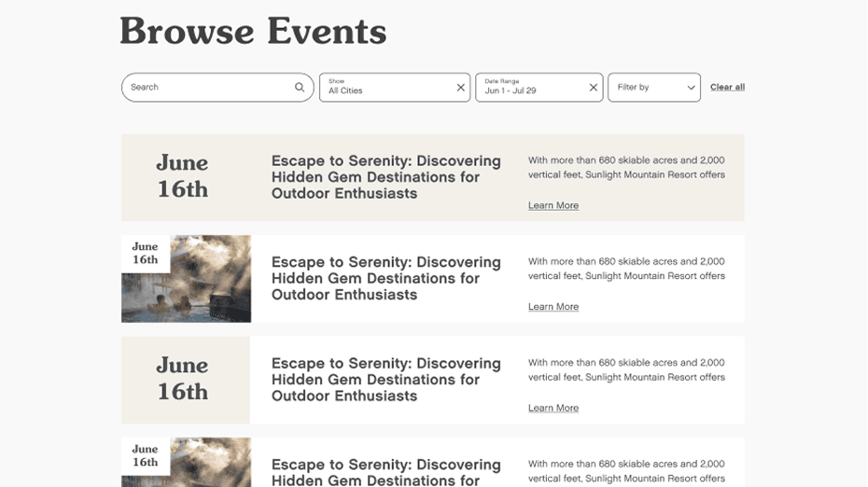Expand the Filter by chevron
The image size is (868, 487).
click(691, 88)
